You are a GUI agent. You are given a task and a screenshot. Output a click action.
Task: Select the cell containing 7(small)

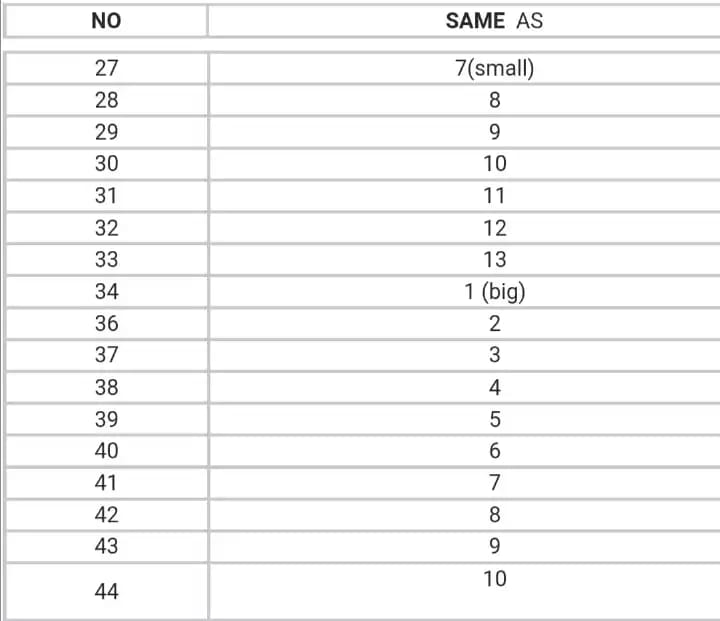pyautogui.click(x=494, y=68)
